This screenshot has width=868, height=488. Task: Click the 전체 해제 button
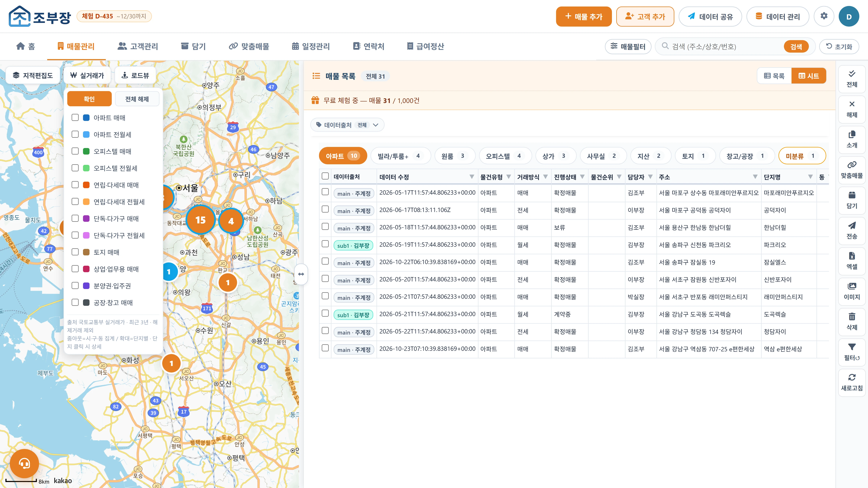pos(137,99)
